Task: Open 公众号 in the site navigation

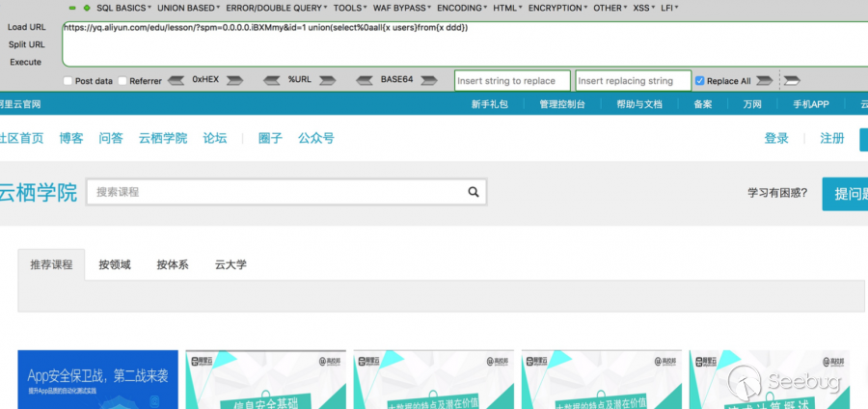Action: coord(316,138)
